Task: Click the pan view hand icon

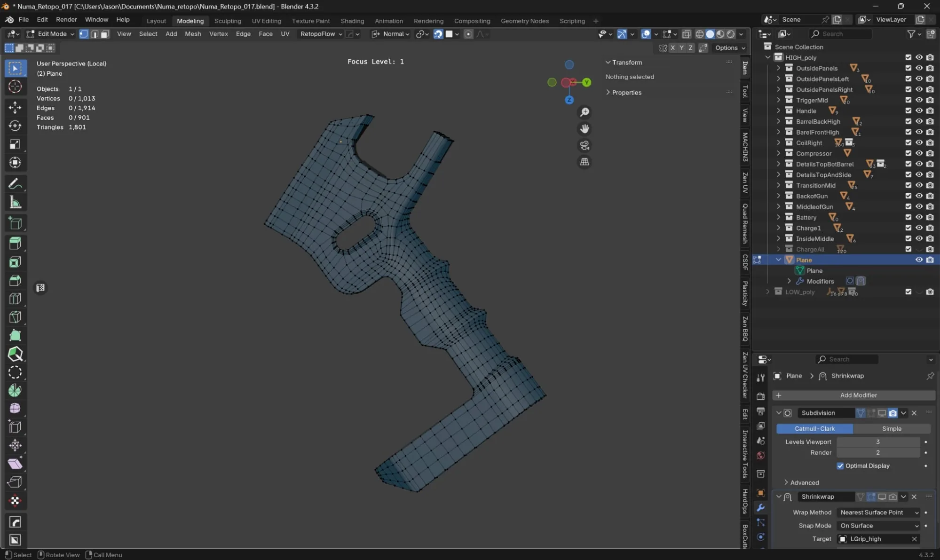Action: pyautogui.click(x=585, y=129)
